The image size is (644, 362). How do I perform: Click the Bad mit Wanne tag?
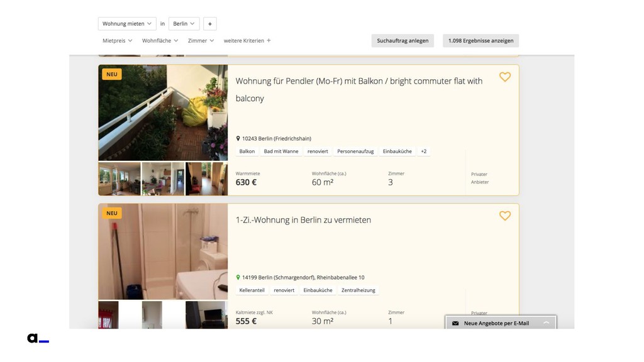[x=281, y=151]
